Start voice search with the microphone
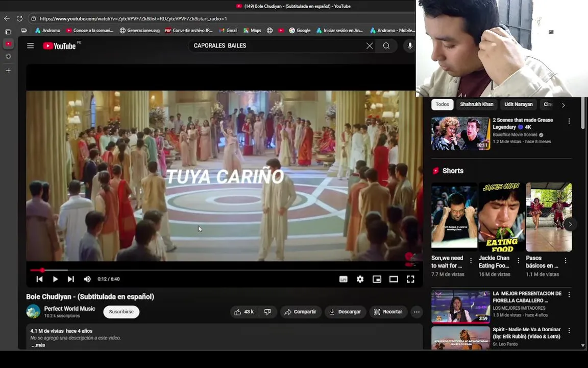This screenshot has height=368, width=588. click(x=410, y=46)
